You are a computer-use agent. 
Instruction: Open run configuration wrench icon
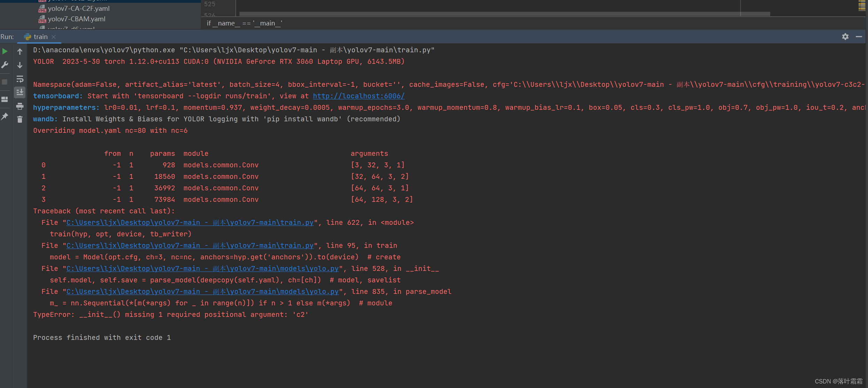coord(5,65)
